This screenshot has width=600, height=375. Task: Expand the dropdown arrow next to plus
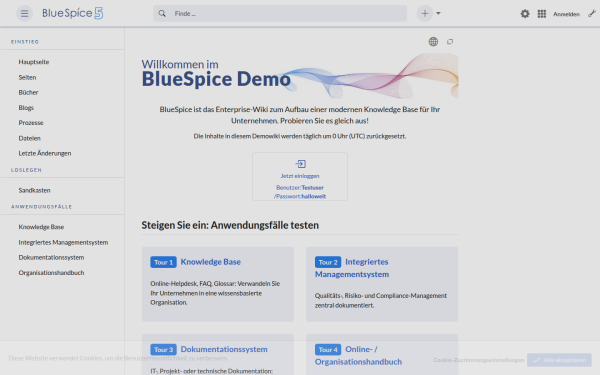tap(439, 13)
